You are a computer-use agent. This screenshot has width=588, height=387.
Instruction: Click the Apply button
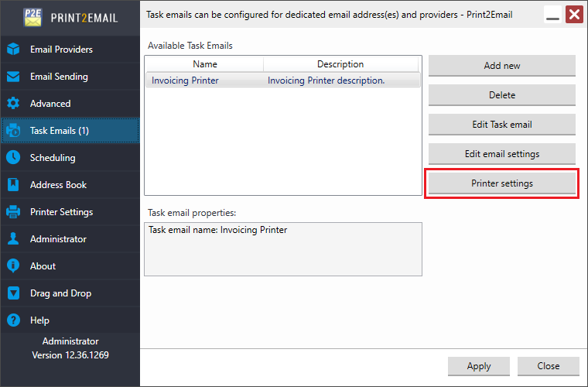[478, 366]
